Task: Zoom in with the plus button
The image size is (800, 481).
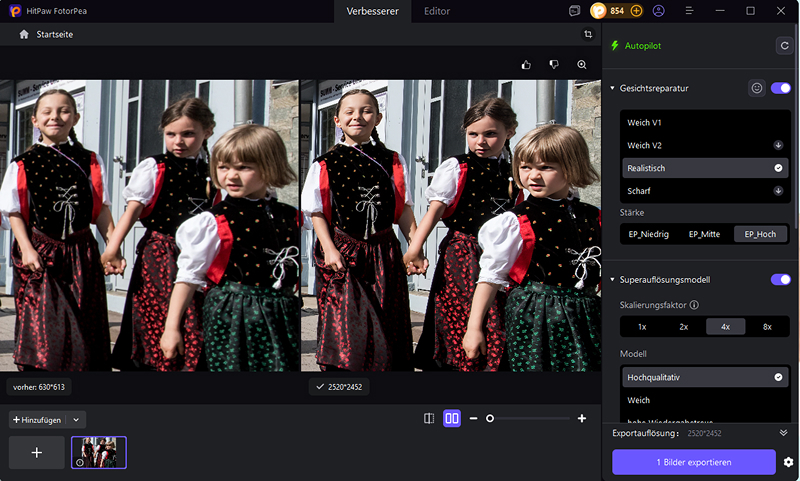Action: [582, 419]
